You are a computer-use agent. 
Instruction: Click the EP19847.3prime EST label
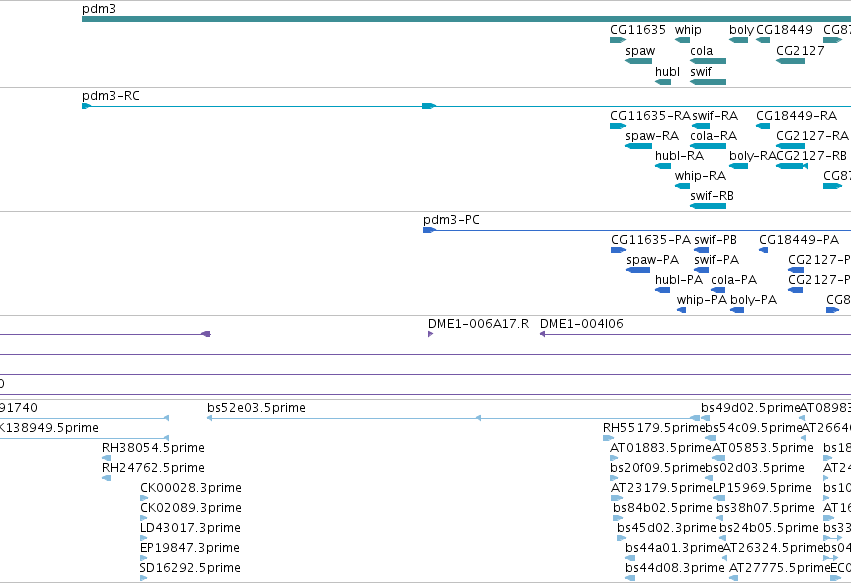(x=190, y=548)
